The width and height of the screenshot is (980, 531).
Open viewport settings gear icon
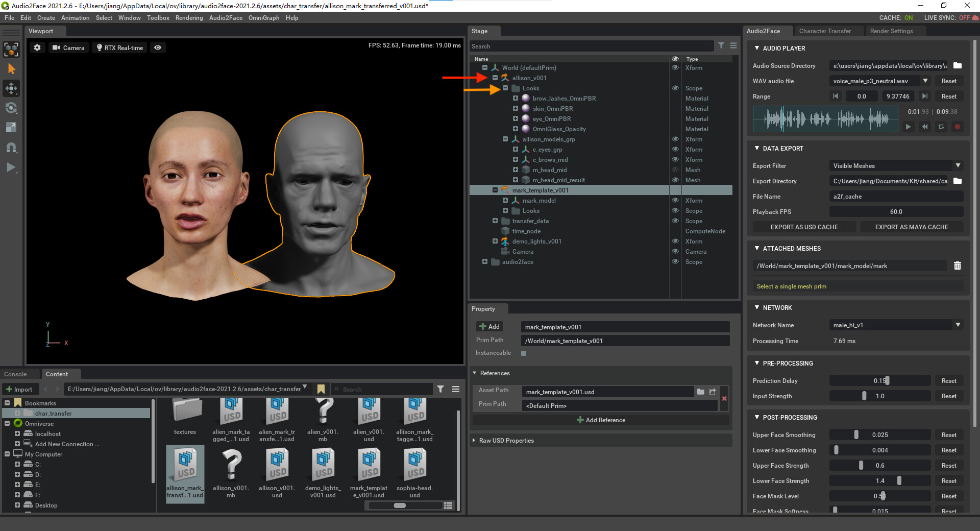37,47
